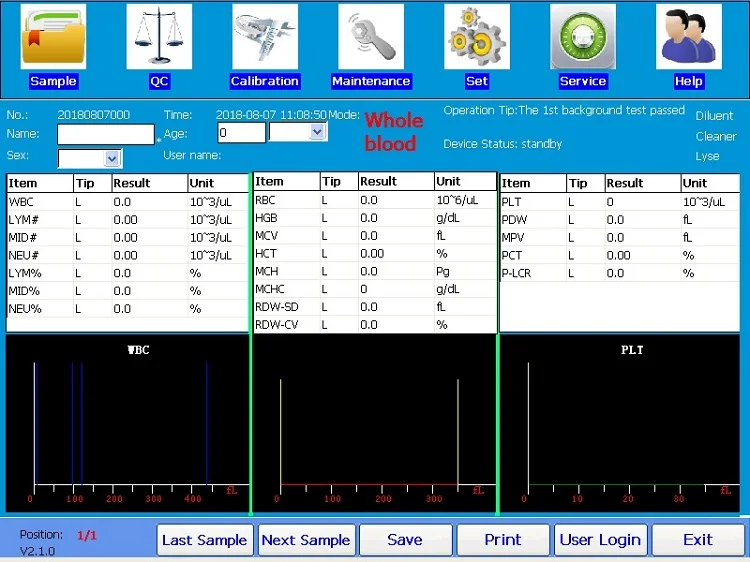Image resolution: width=750 pixels, height=562 pixels.
Task: Click the Device Status standby text
Action: [502, 144]
